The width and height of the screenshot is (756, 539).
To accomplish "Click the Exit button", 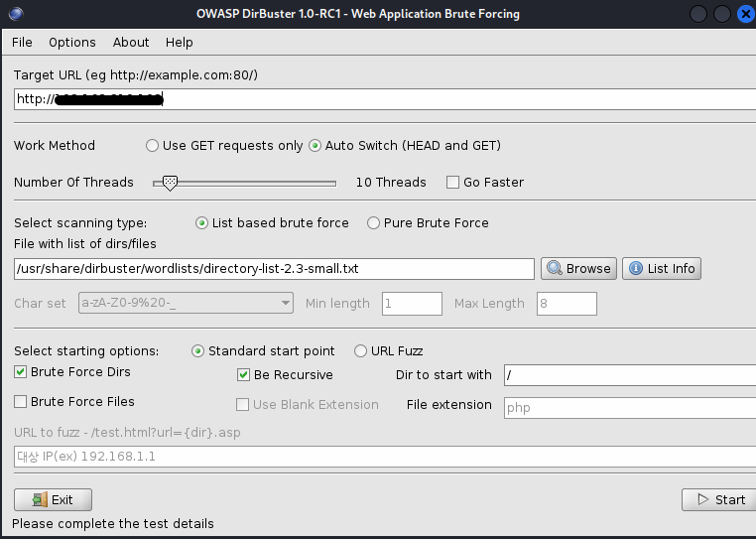I will click(x=53, y=499).
